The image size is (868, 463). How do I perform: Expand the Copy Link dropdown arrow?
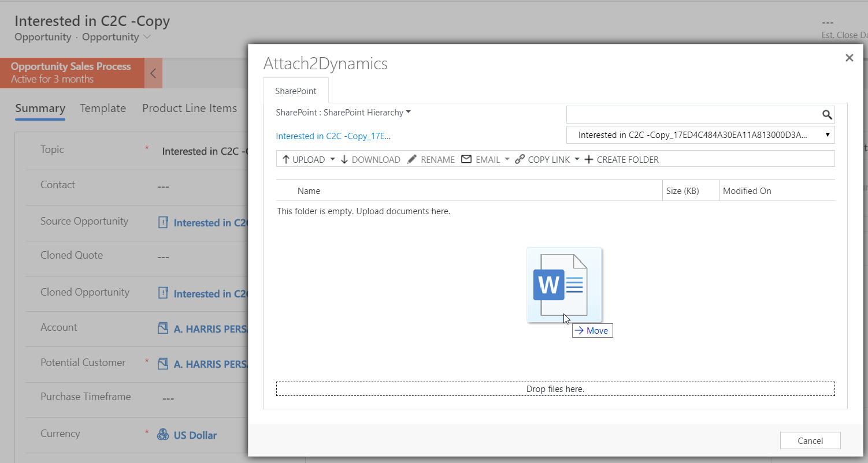pos(577,159)
